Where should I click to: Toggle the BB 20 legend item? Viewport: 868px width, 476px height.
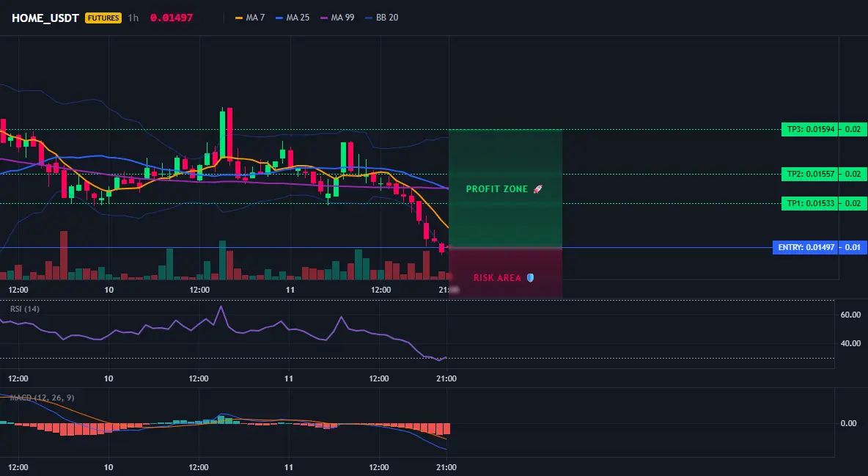pyautogui.click(x=381, y=18)
